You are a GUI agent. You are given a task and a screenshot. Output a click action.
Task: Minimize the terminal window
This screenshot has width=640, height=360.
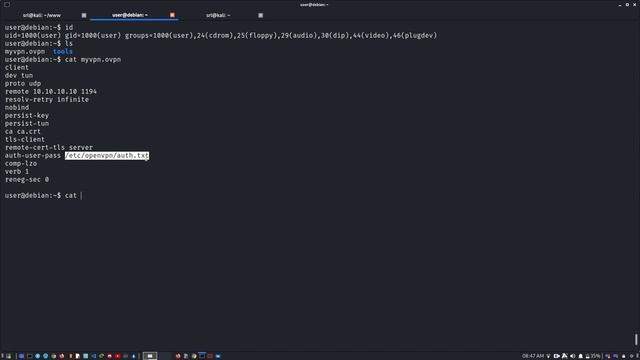pos(620,4)
